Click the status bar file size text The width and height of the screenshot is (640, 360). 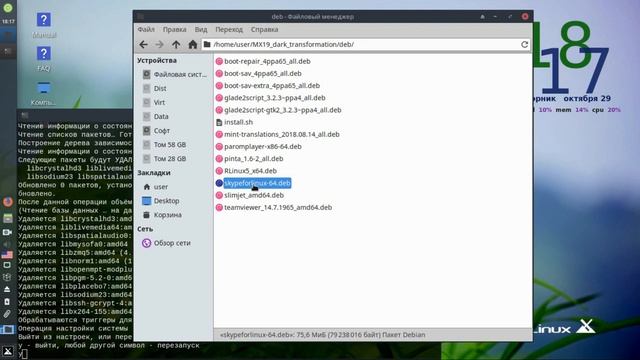(x=322, y=335)
